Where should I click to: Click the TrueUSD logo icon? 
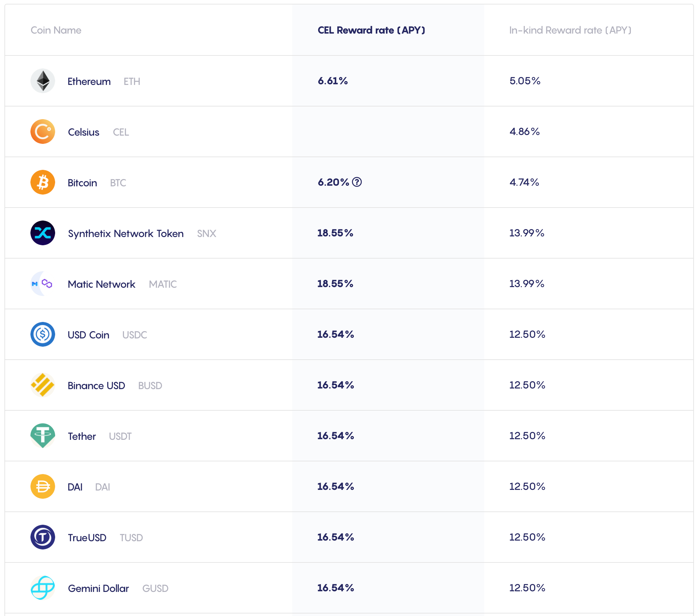(43, 537)
